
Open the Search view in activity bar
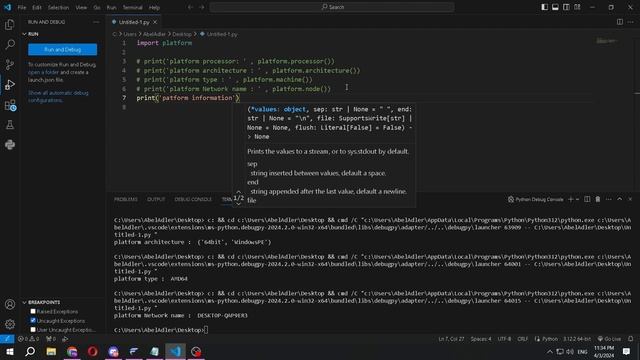10,44
